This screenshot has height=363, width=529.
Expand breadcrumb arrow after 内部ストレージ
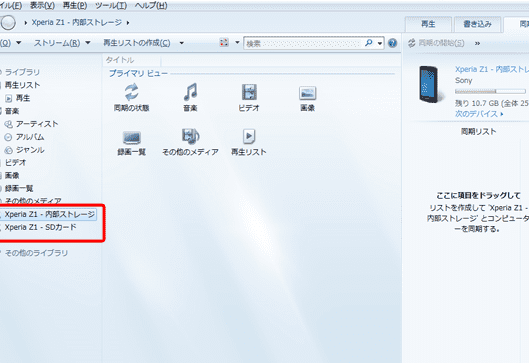tap(128, 23)
